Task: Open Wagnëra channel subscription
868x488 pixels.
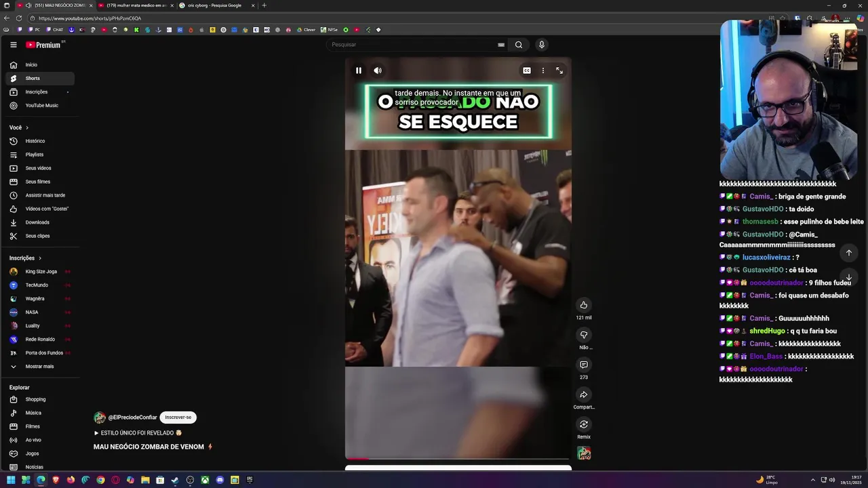Action: 40,299
